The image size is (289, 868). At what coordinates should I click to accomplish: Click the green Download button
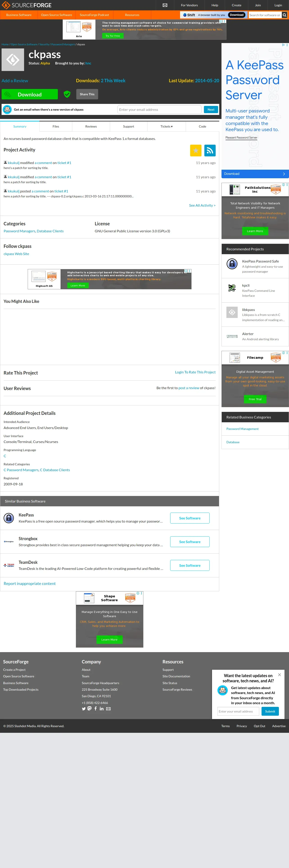click(30, 94)
